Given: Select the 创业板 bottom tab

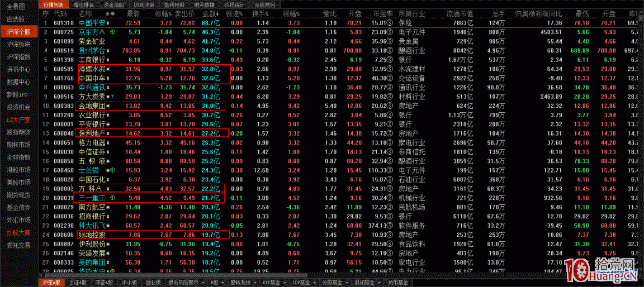Looking at the screenshot, I should 153,283.
